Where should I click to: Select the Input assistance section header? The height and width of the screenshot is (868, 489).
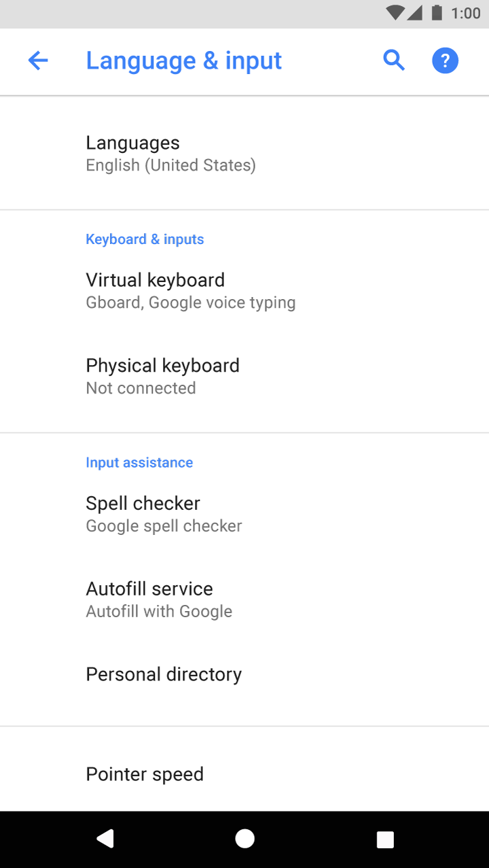[139, 462]
